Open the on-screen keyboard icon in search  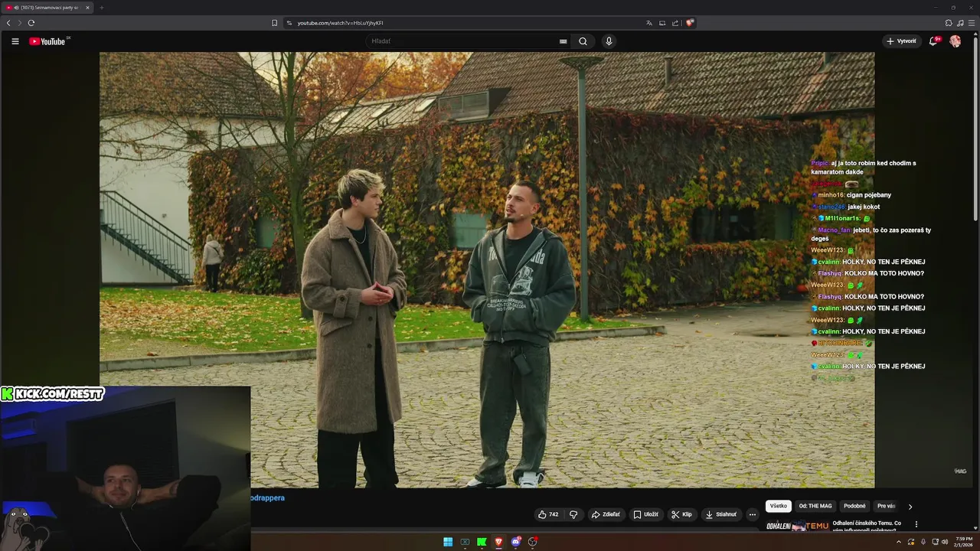pyautogui.click(x=563, y=41)
